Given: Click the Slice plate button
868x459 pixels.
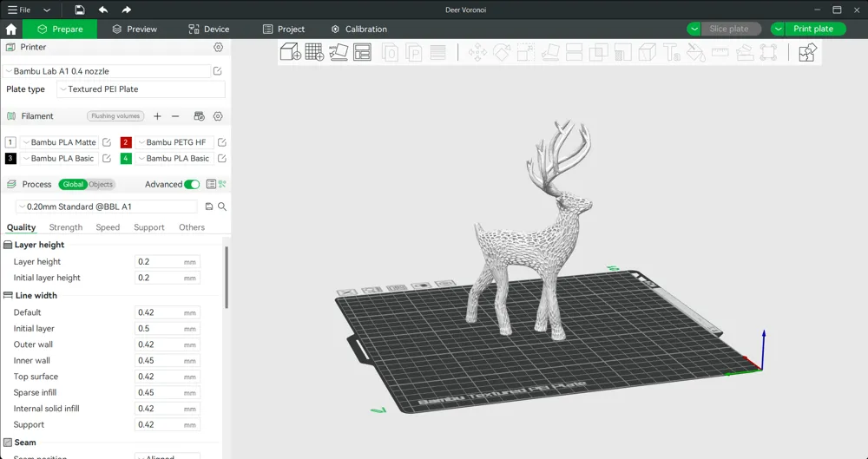Looking at the screenshot, I should pos(731,29).
